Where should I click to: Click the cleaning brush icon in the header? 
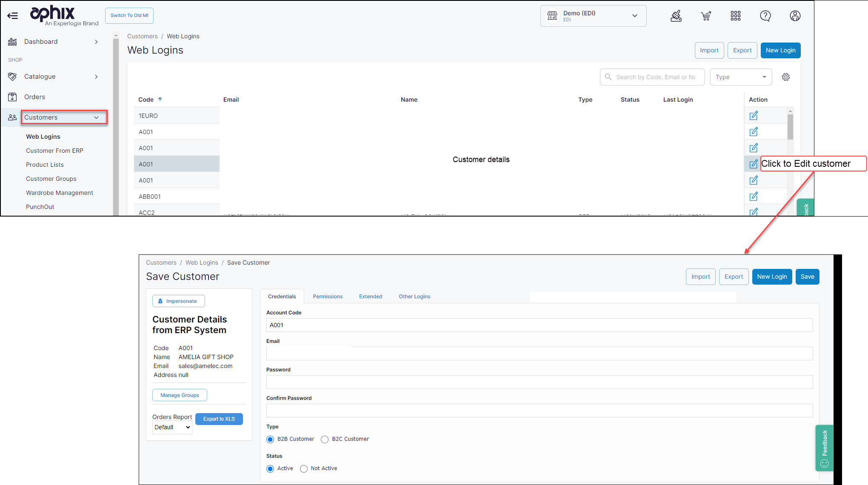(x=676, y=16)
